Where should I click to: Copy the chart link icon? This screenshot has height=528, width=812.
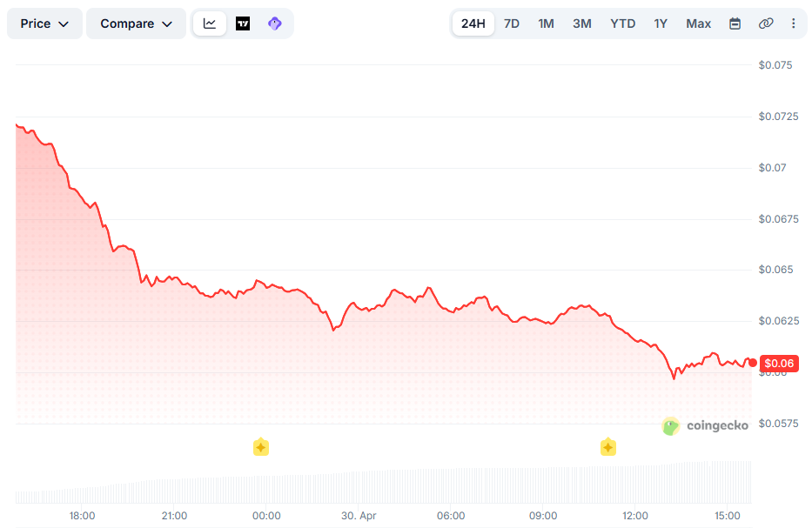[x=766, y=23]
